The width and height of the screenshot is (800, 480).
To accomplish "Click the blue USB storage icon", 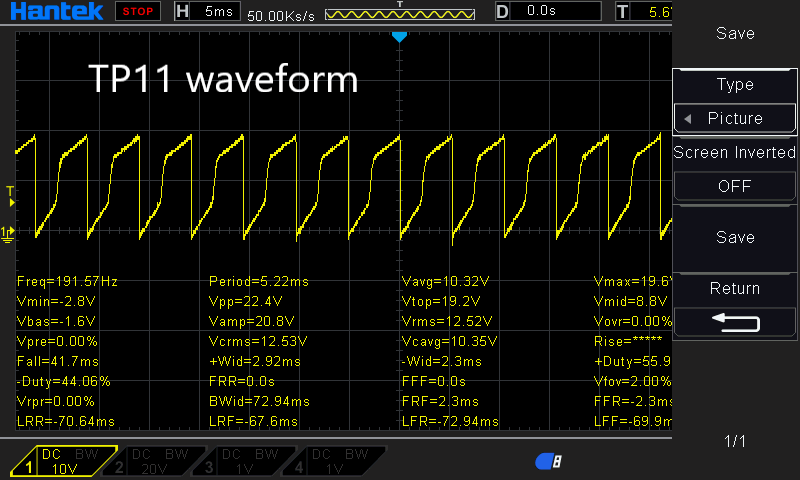I will [x=548, y=461].
